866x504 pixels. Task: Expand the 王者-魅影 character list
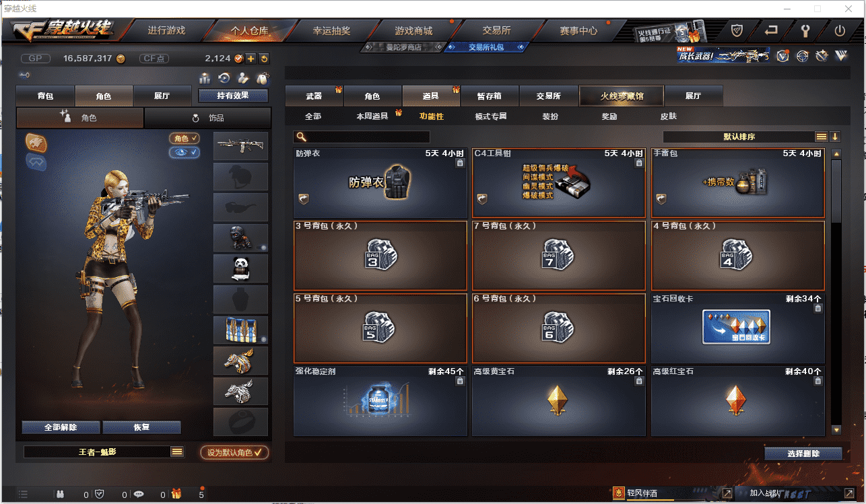pyautogui.click(x=177, y=452)
